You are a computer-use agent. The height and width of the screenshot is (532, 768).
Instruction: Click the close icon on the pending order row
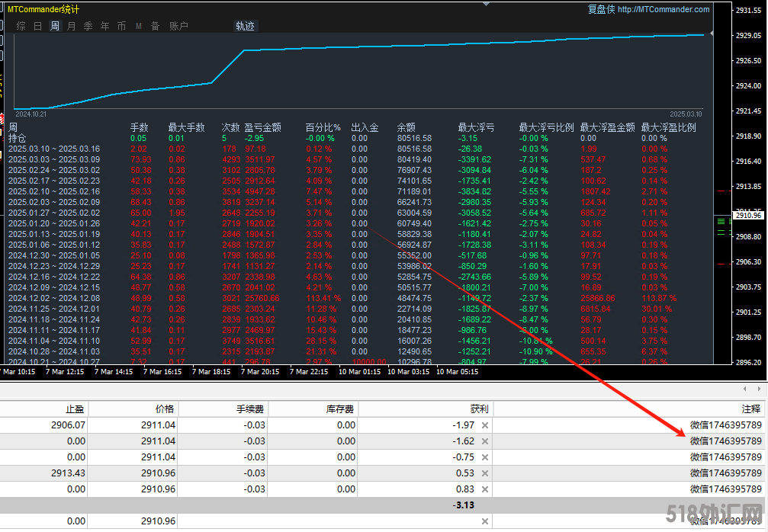[x=484, y=521]
